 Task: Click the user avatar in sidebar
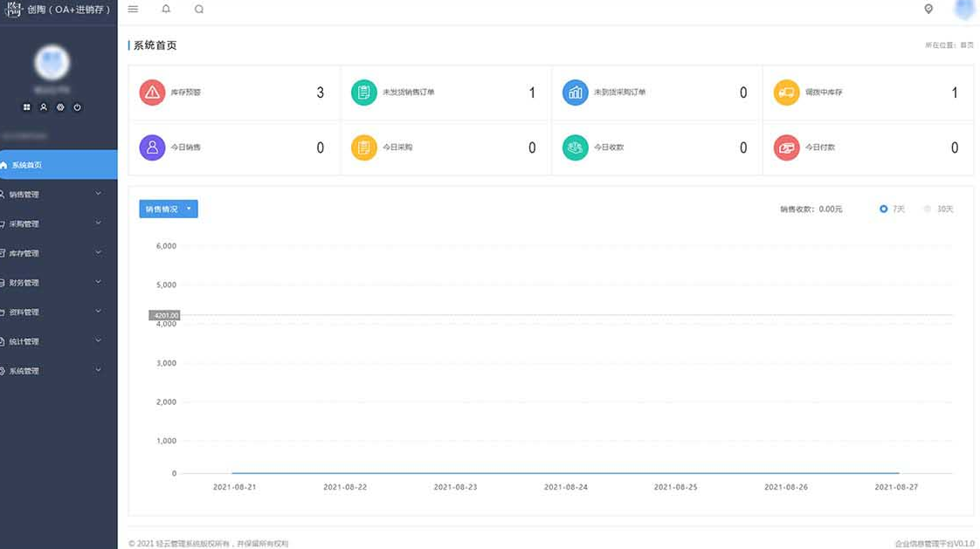52,62
